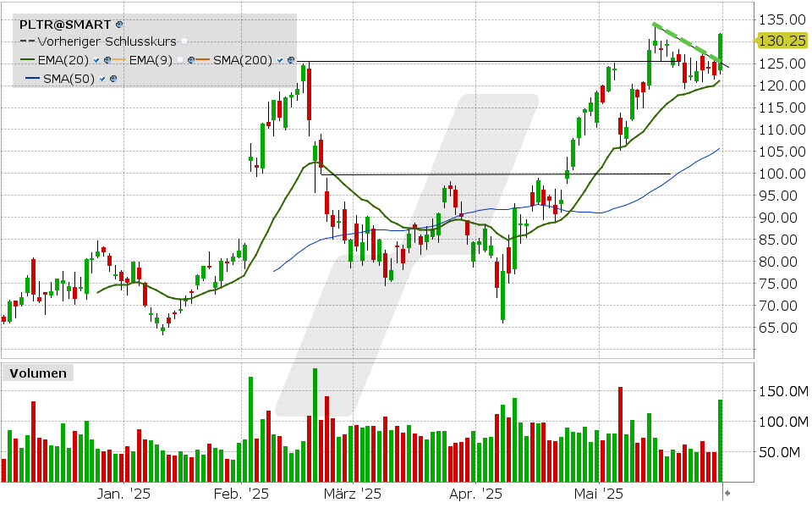This screenshot has height=508, width=812.
Task: Click the PLTR@SMART ticker label
Action: [65, 25]
